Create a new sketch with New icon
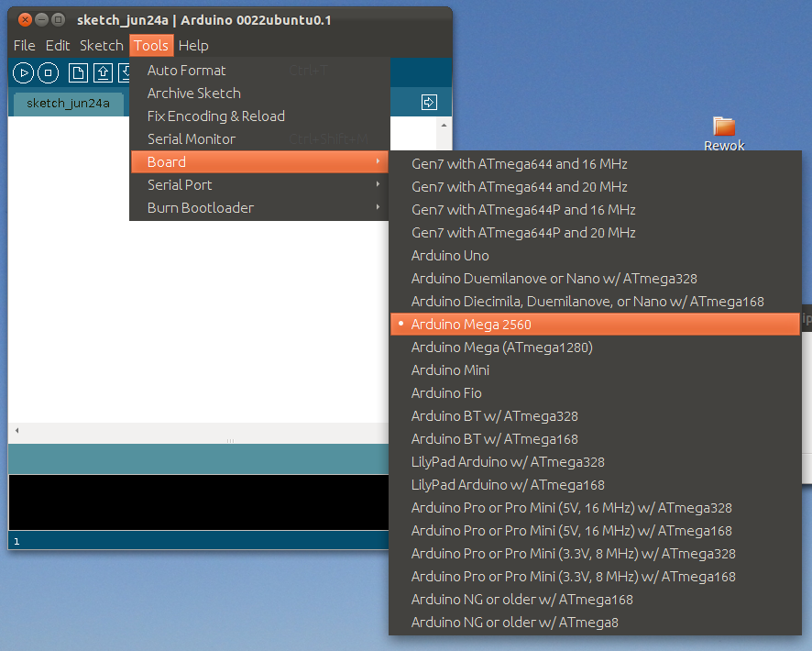This screenshot has width=812, height=651. (x=79, y=73)
